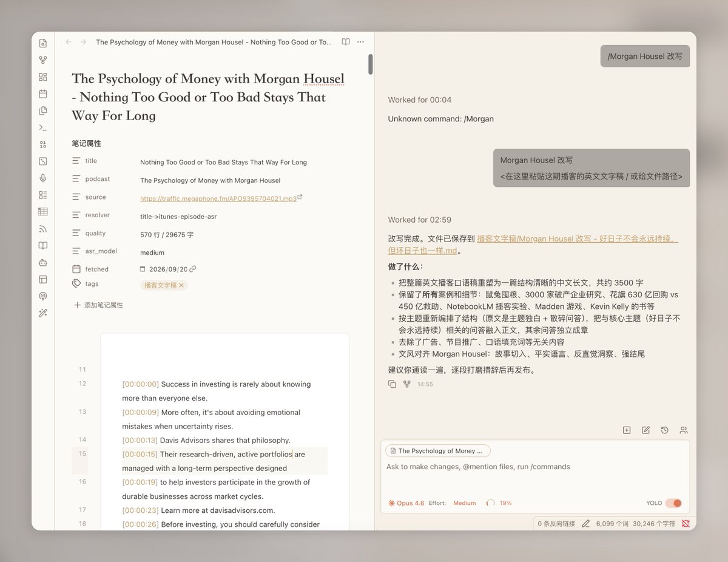Screen dimensions: 728x562
Task: Open graph view from the ribbon
Action: click(43, 60)
